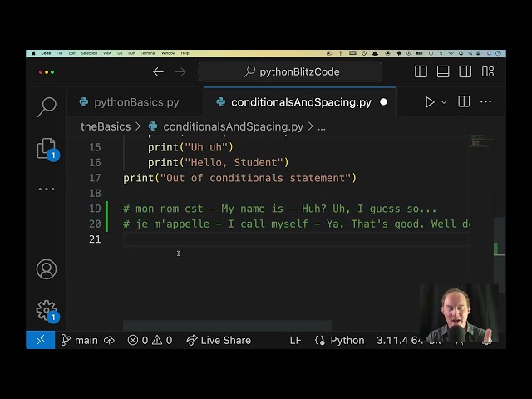532x399 pixels.
Task: Open the warnings count in status bar
Action: (162, 340)
